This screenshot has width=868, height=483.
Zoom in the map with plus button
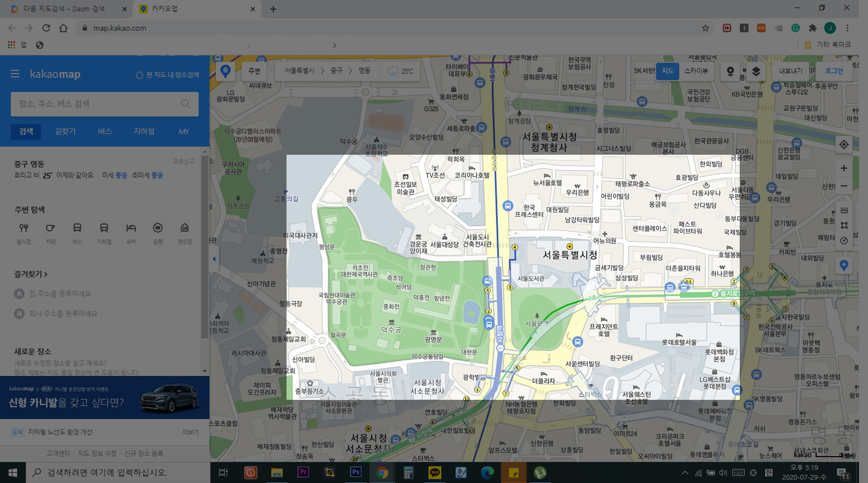[x=844, y=168]
